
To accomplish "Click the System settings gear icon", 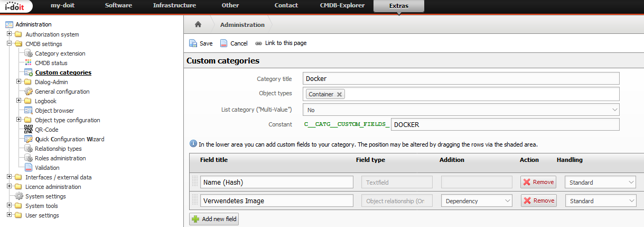I will (x=19, y=196).
